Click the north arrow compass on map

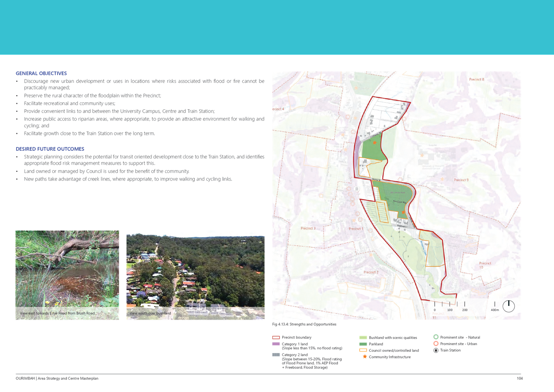point(508,306)
